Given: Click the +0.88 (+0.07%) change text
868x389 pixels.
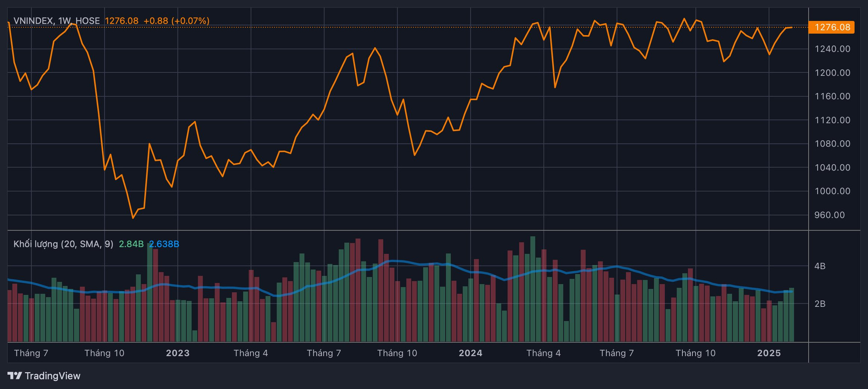Looking at the screenshot, I should click(x=176, y=21).
